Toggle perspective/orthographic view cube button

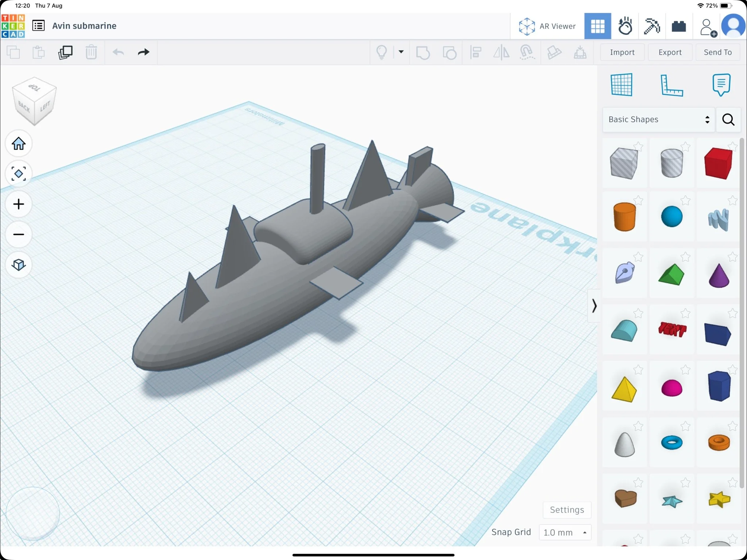(x=19, y=264)
